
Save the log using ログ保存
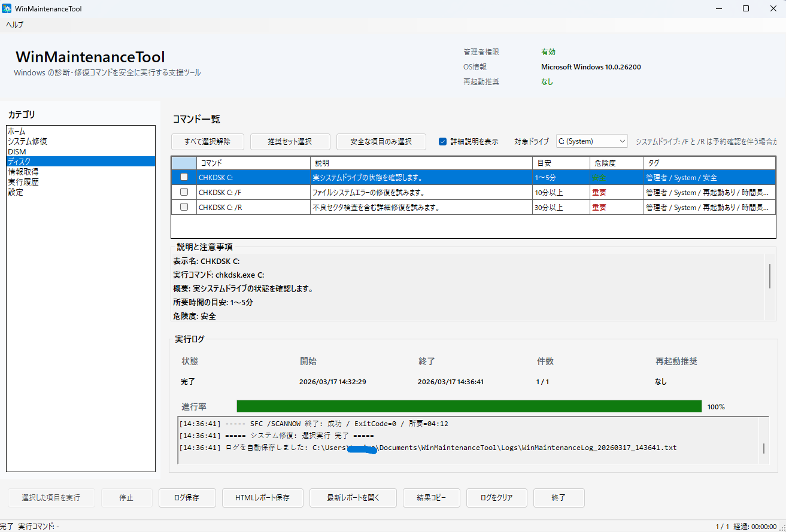[187, 497]
